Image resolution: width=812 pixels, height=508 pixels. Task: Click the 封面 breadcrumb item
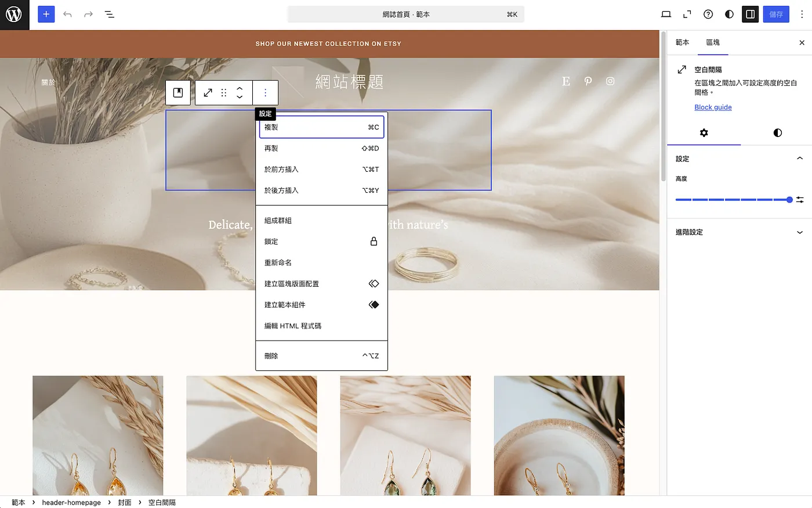[125, 502]
